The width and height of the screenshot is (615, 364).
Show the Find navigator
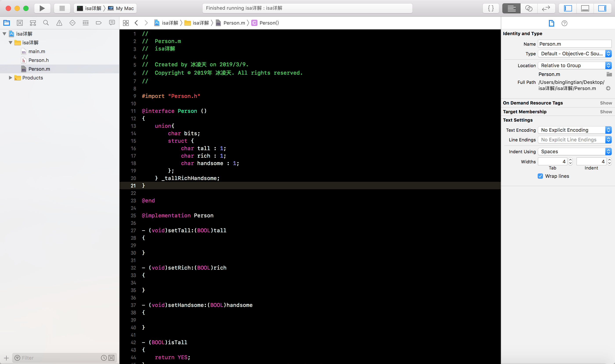tap(46, 23)
